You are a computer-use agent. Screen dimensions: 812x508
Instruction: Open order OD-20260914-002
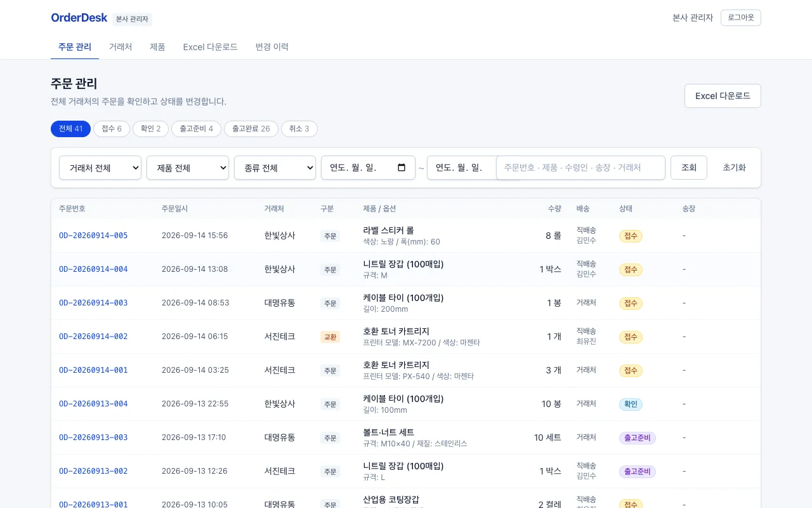(x=93, y=337)
